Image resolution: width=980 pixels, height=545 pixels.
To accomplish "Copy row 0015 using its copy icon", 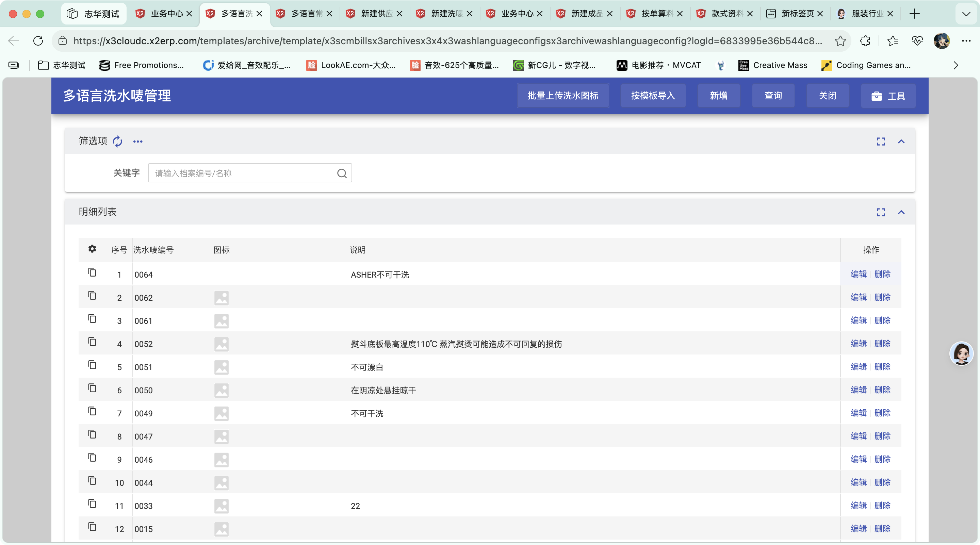I will point(92,527).
